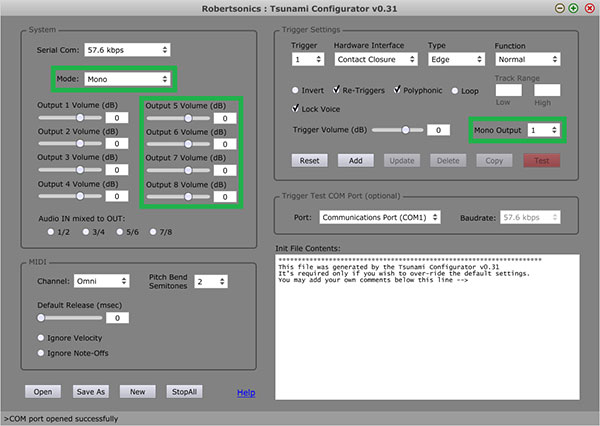Click the 'COM port opened successfully' status text
The image size is (600, 426).
click(x=61, y=419)
